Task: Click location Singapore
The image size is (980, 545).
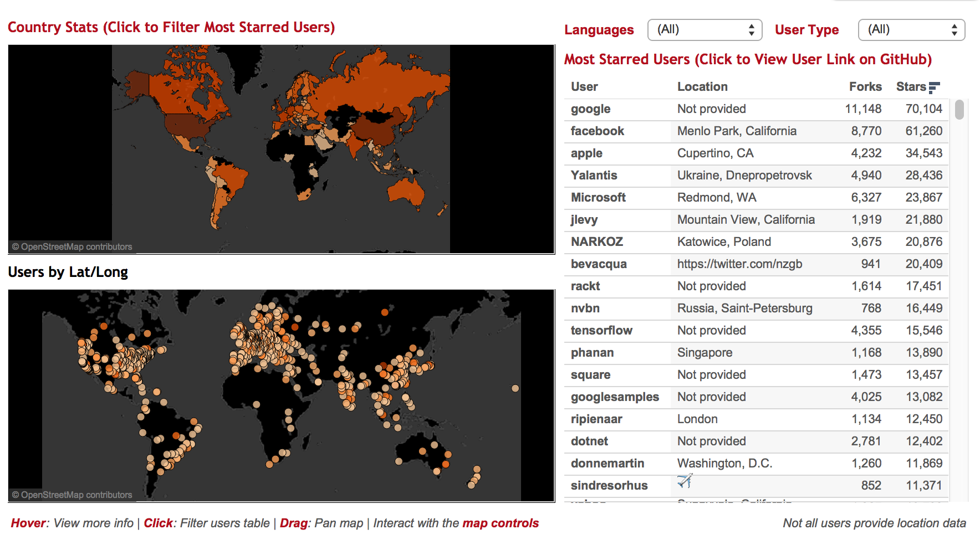Action: tap(705, 353)
